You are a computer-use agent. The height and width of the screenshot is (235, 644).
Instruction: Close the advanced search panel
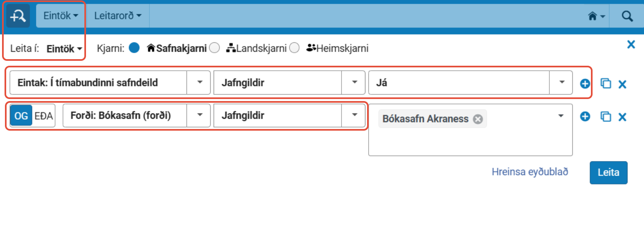(x=631, y=44)
